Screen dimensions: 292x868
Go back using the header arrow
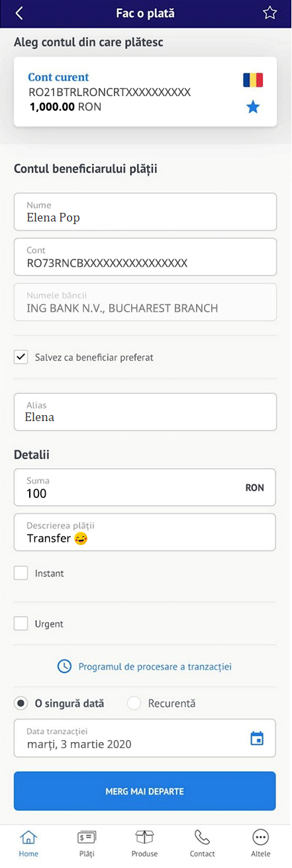[19, 13]
